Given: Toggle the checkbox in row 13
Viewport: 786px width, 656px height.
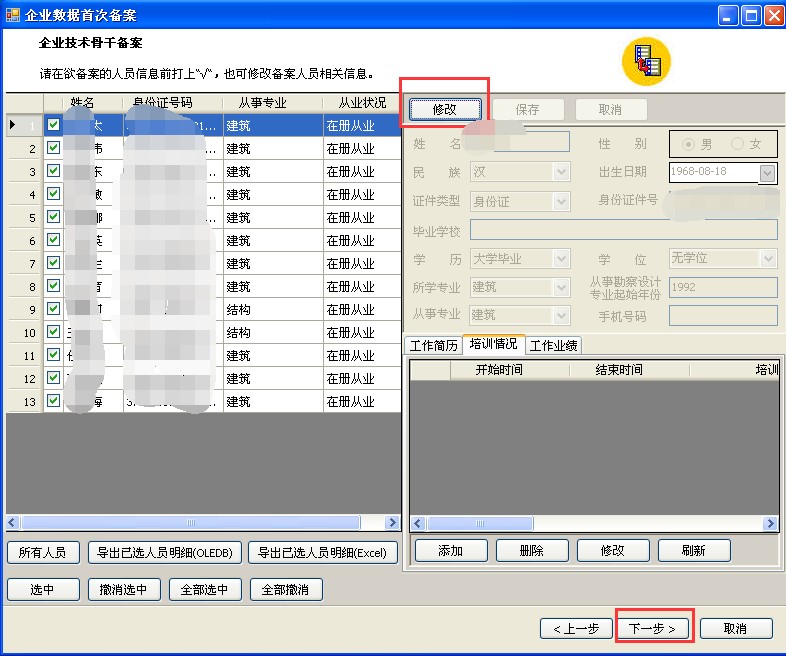Looking at the screenshot, I should click(x=53, y=402).
